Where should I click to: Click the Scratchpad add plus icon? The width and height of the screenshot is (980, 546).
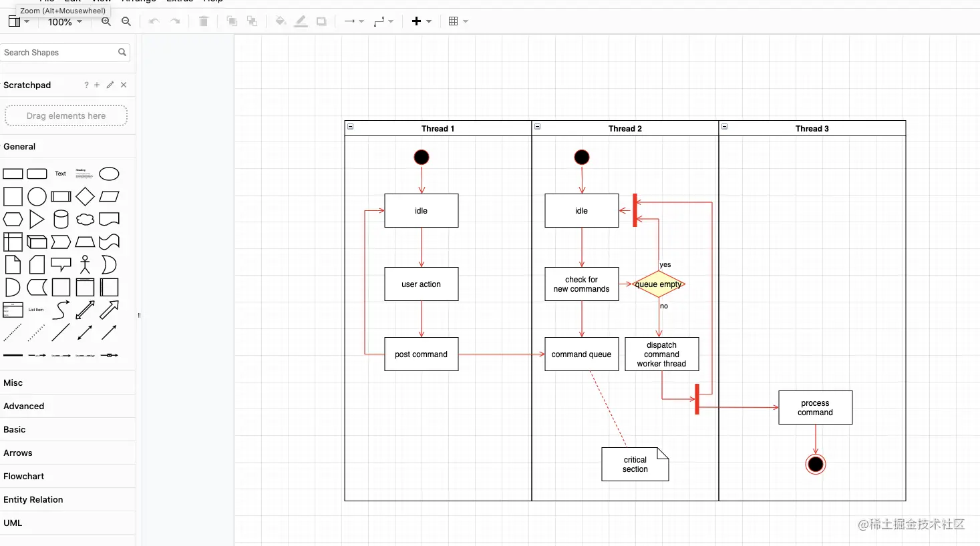coord(97,85)
